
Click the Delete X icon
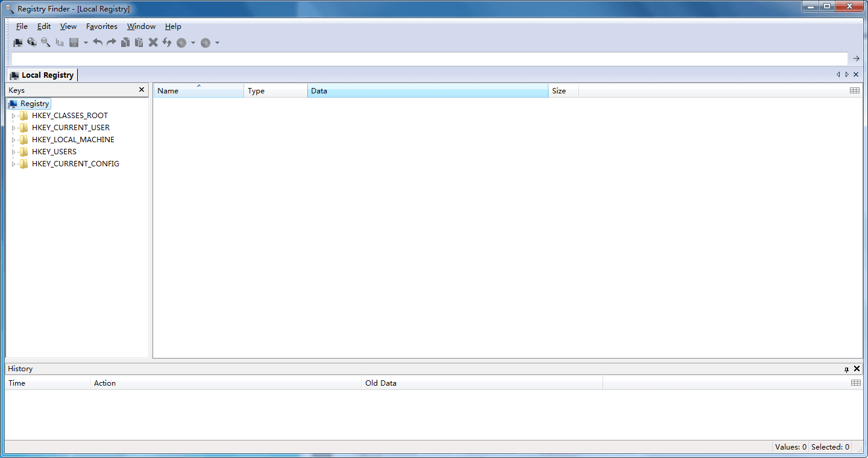pyautogui.click(x=153, y=42)
